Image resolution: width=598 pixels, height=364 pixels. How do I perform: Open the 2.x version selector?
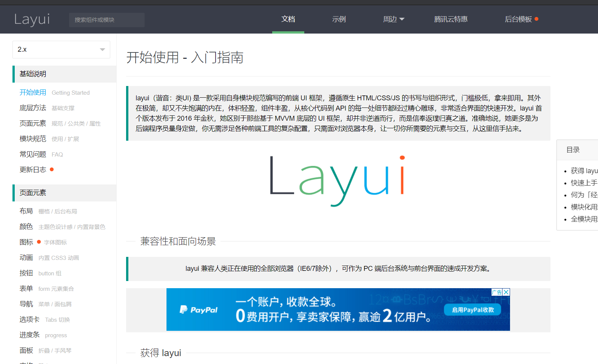61,49
